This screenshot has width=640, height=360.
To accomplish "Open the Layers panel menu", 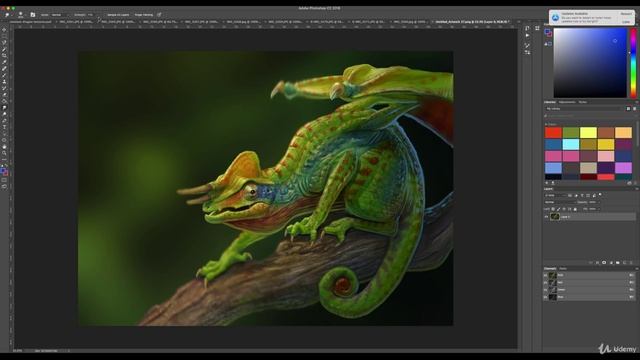I will tap(636, 189).
